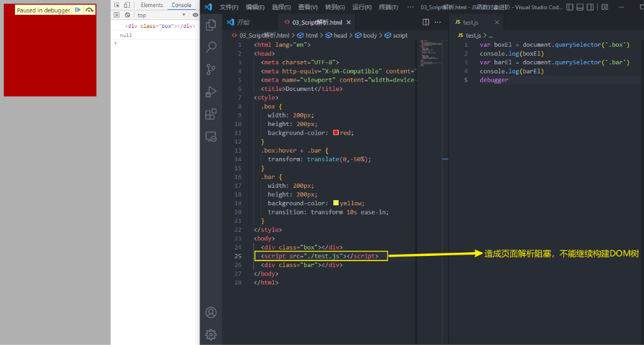Open the red color swatch picker

point(336,133)
